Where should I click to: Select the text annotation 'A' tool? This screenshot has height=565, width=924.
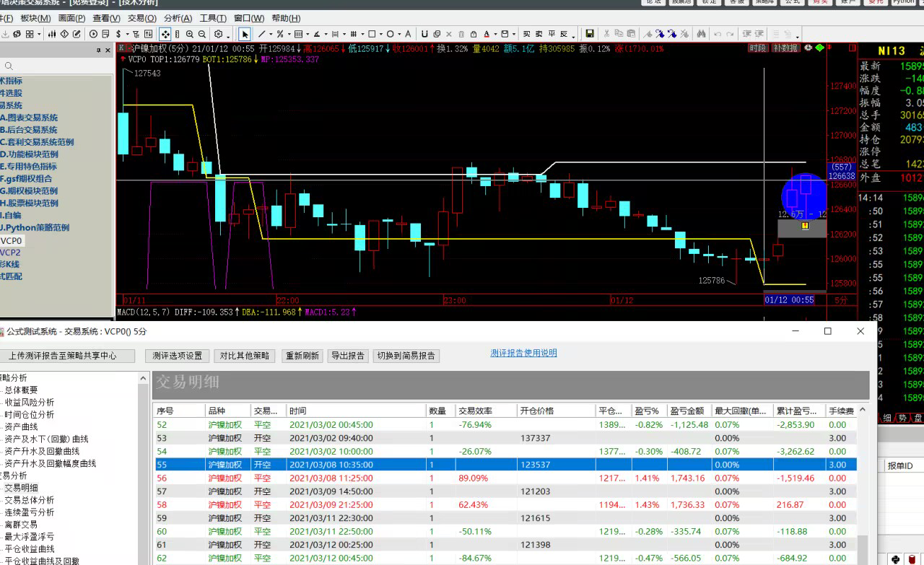coord(408,34)
